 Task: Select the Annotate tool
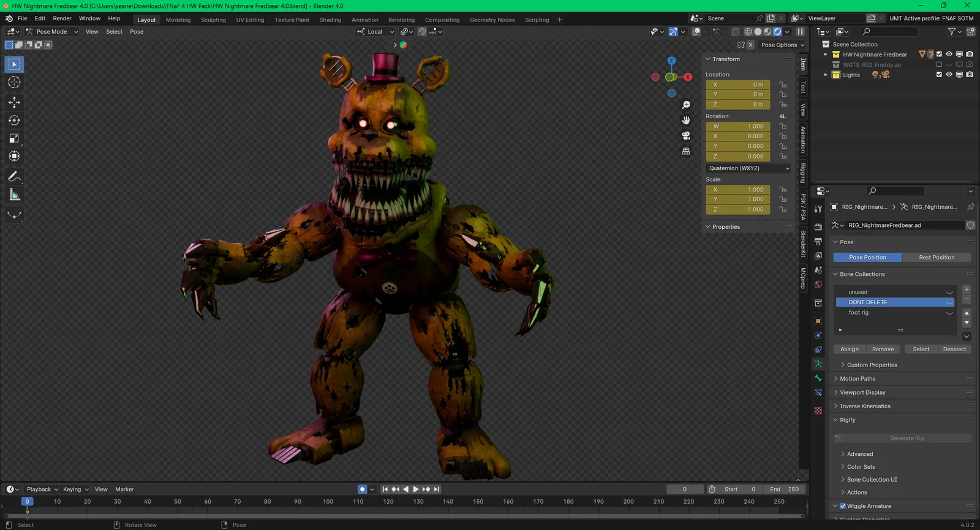(x=14, y=177)
